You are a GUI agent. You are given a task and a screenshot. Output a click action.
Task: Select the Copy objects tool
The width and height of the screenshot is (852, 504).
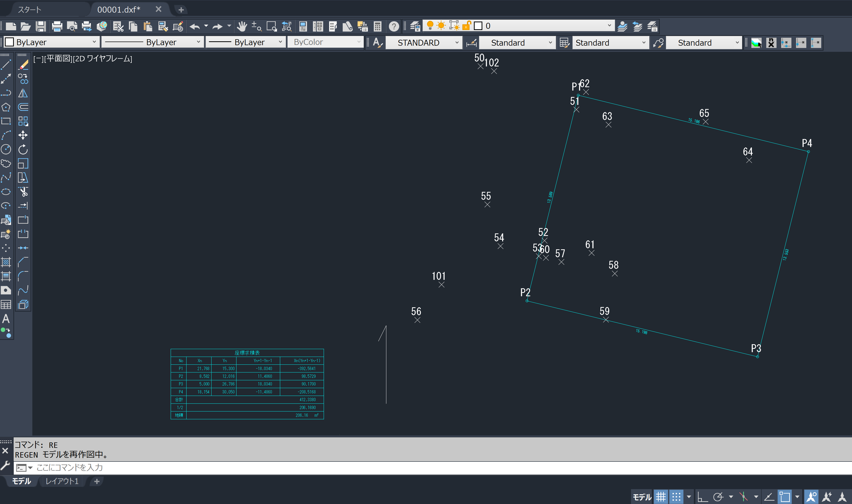point(23,79)
